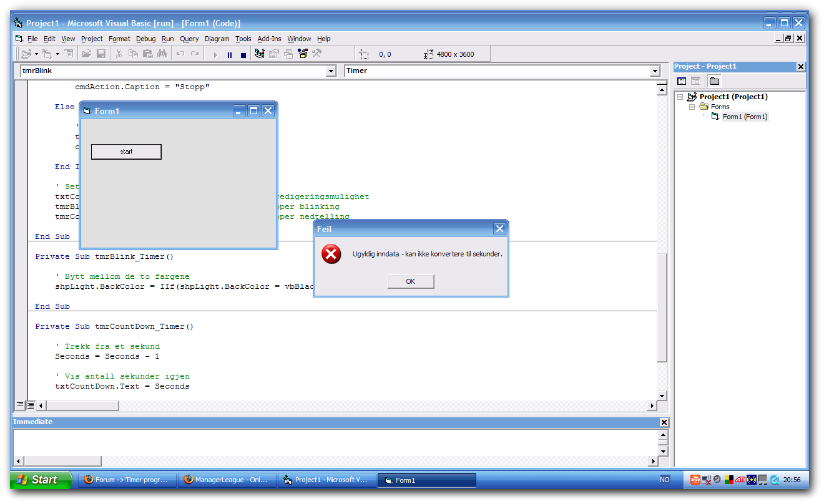824x504 pixels.
Task: Click the Toolbox icon in the toolbar
Action: (x=317, y=54)
